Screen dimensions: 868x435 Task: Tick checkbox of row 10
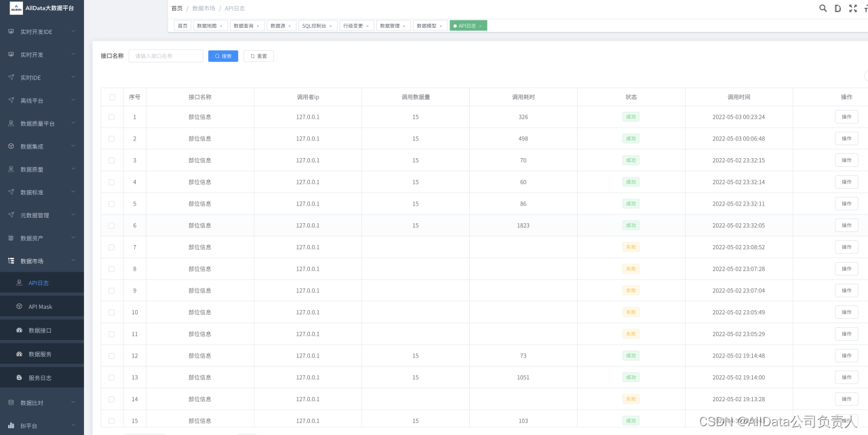click(112, 312)
